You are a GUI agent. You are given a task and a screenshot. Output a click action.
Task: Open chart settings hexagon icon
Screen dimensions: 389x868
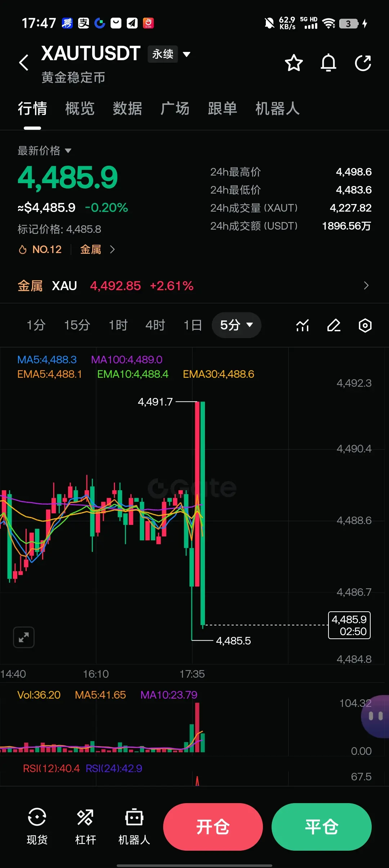(365, 325)
